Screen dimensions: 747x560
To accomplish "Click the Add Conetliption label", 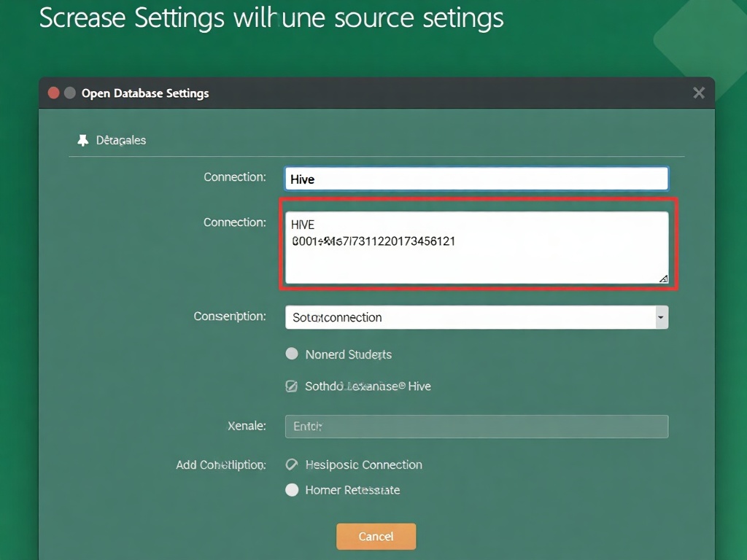I will (x=221, y=464).
